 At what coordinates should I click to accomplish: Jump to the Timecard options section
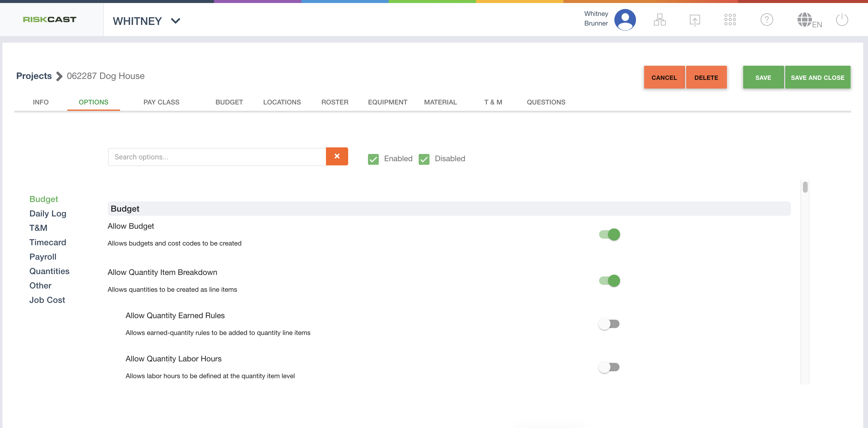(47, 242)
